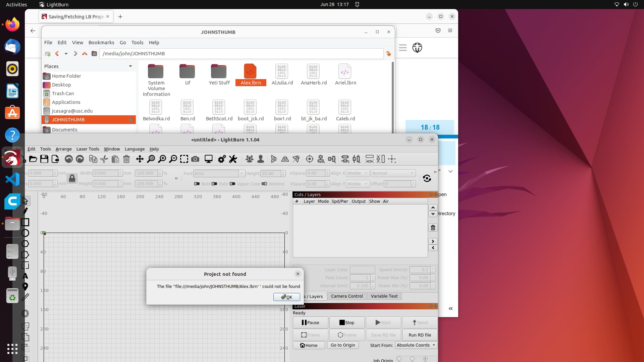Screen dimensions: 644x362
Task: Click the Zoom In magnifier icon
Action: pyautogui.click(x=162, y=159)
